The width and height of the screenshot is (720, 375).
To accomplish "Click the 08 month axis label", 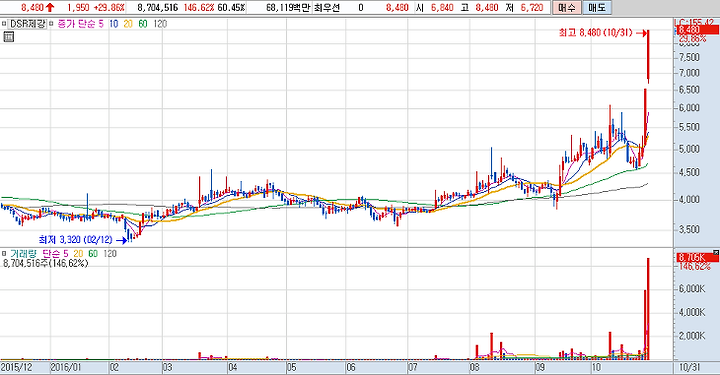I will tap(474, 367).
